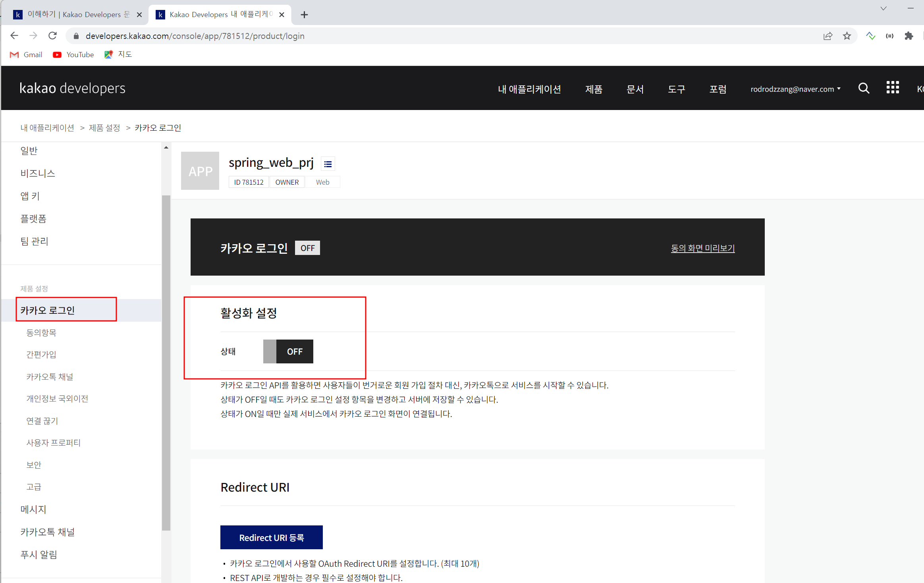
Task: Open 연결 끊기 submenu item
Action: (x=42, y=421)
